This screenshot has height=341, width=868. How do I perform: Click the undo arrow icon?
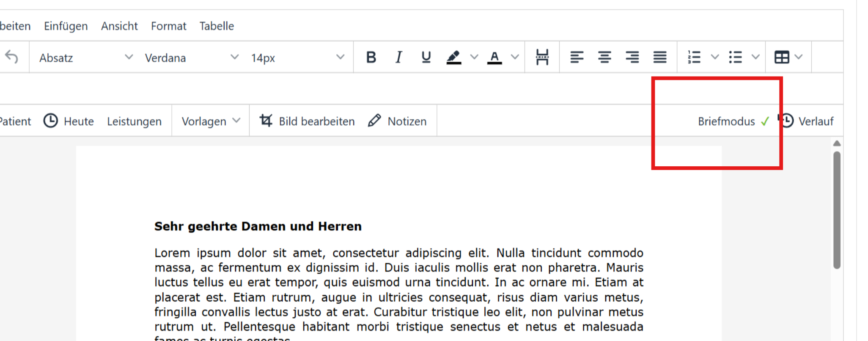[x=12, y=57]
